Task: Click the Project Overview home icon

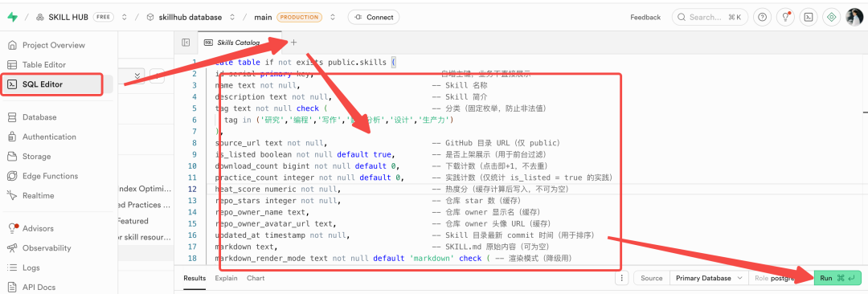Action: pyautogui.click(x=12, y=46)
